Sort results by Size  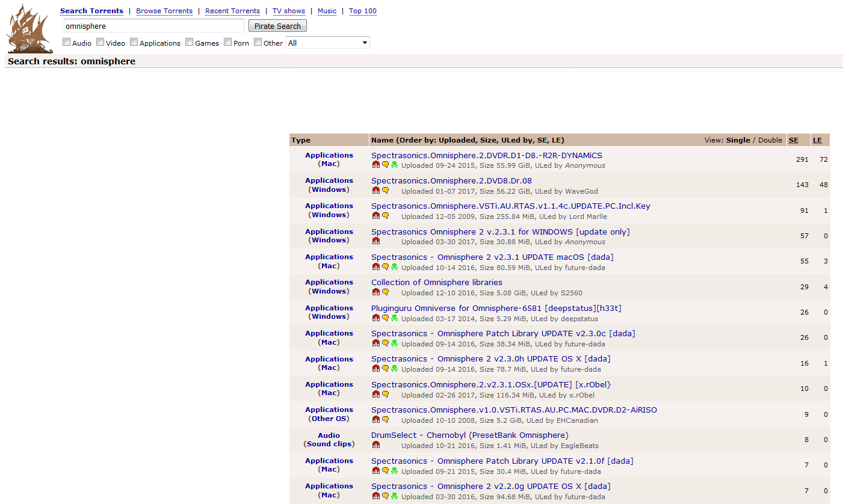(x=487, y=140)
